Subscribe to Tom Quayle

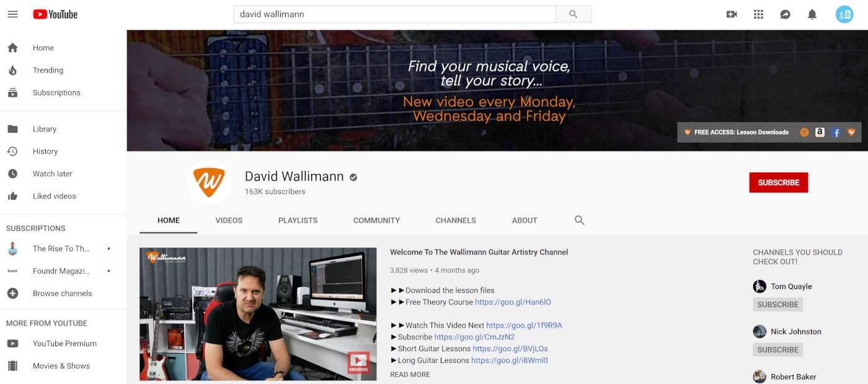(777, 305)
